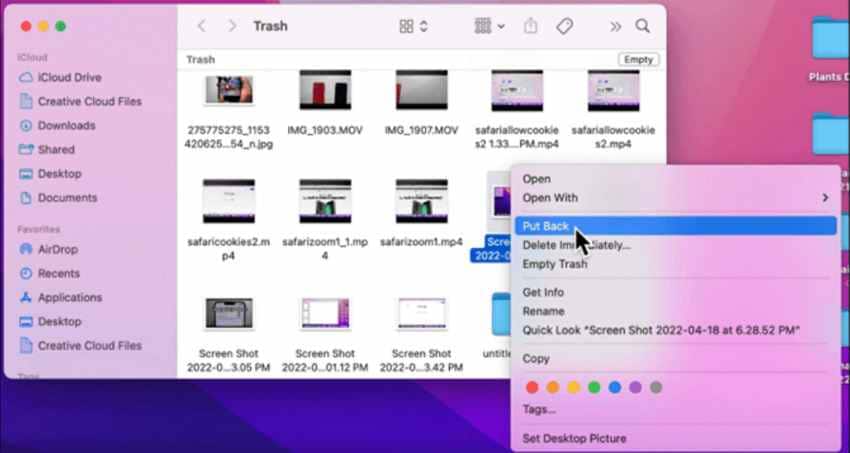The height and width of the screenshot is (453, 850).
Task: Click the Trash path bar label
Action: [x=201, y=60]
